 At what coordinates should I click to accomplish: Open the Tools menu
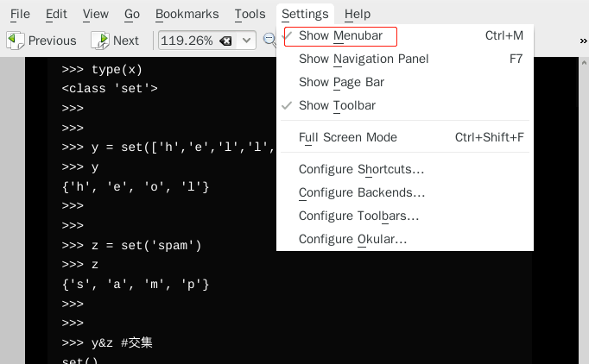(x=250, y=15)
